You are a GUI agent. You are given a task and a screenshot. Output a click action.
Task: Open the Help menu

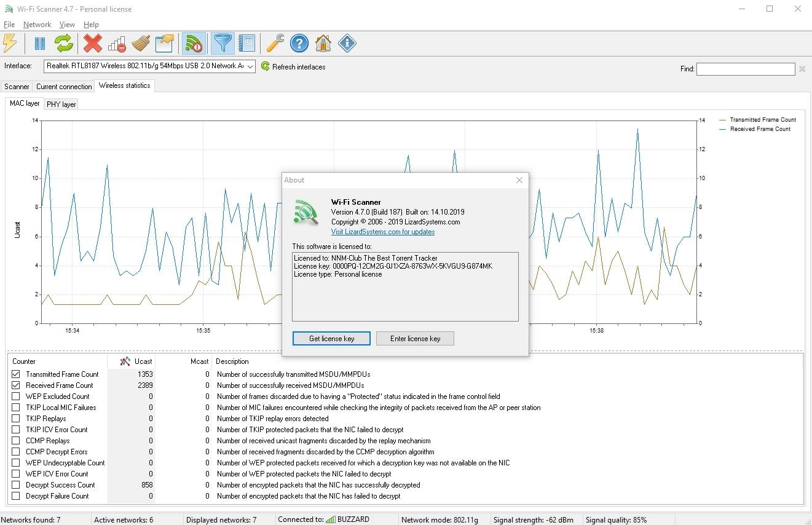91,25
